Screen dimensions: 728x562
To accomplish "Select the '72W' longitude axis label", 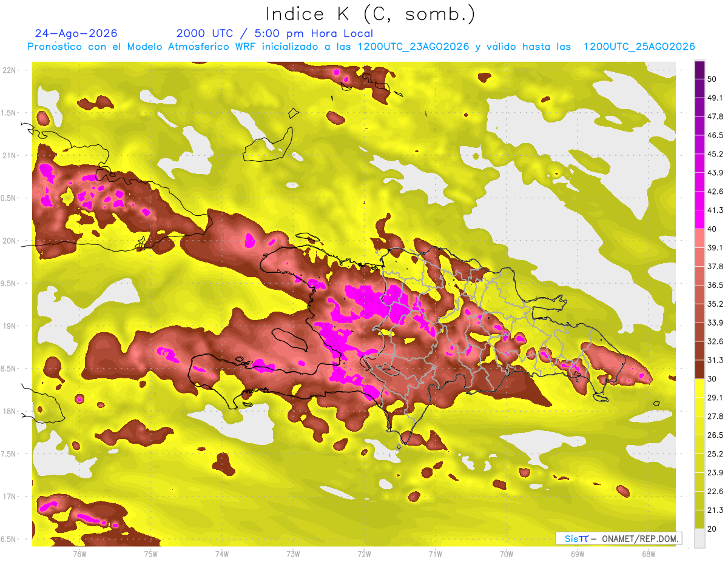I will point(364,554).
